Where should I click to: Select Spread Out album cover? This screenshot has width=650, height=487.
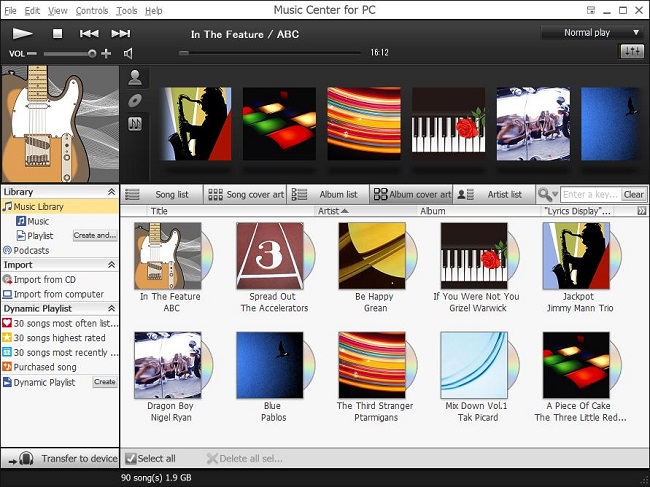point(270,256)
